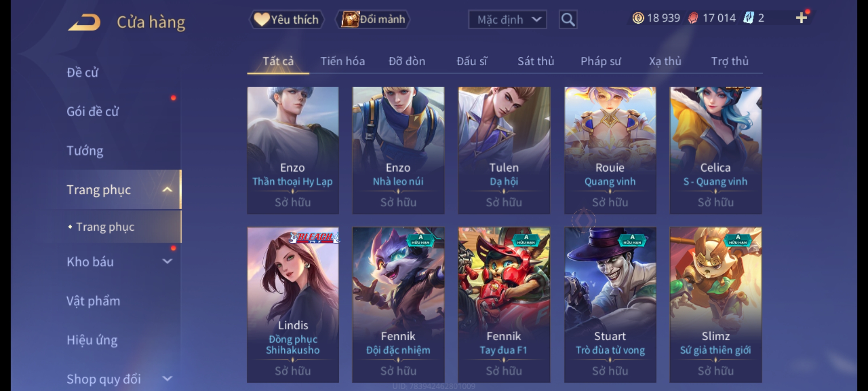Select the Stuart Trò đùa tử vong skin
The height and width of the screenshot is (391, 868).
(610, 305)
